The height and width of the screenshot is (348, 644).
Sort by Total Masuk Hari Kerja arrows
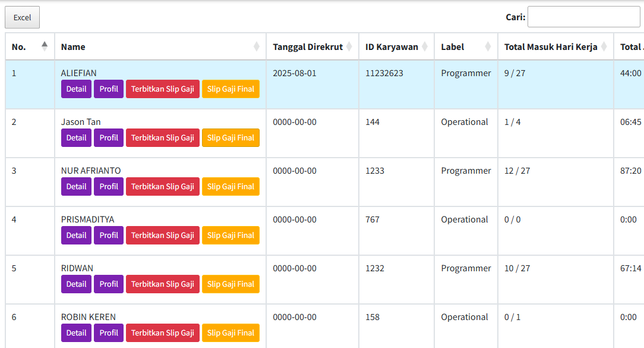(604, 46)
